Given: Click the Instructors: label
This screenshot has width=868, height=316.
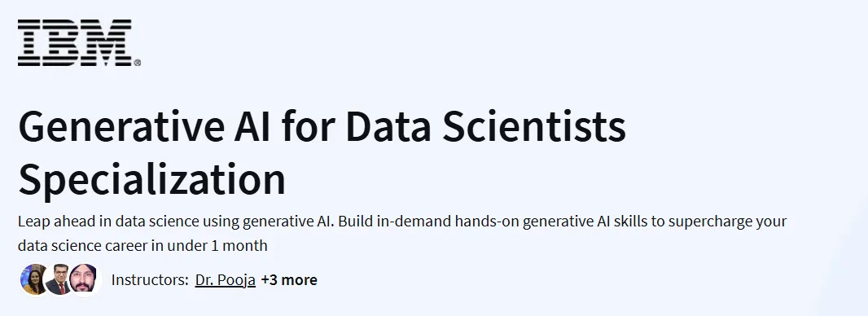Looking at the screenshot, I should (150, 280).
